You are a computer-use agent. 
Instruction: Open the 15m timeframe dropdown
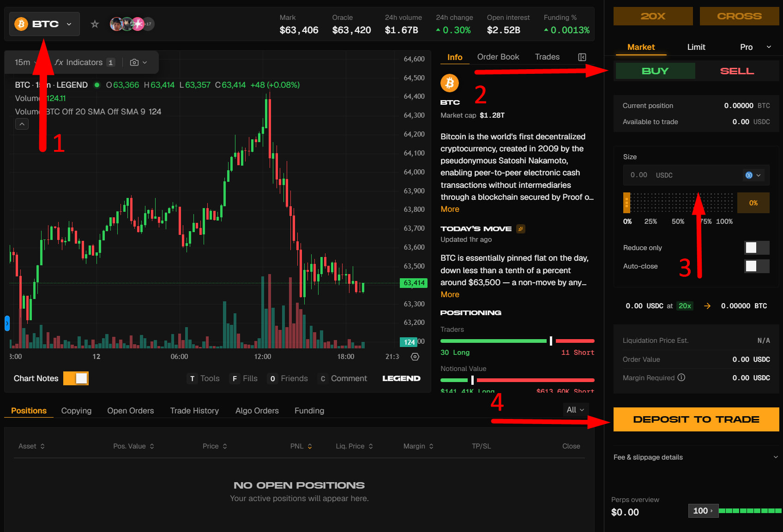pos(25,62)
